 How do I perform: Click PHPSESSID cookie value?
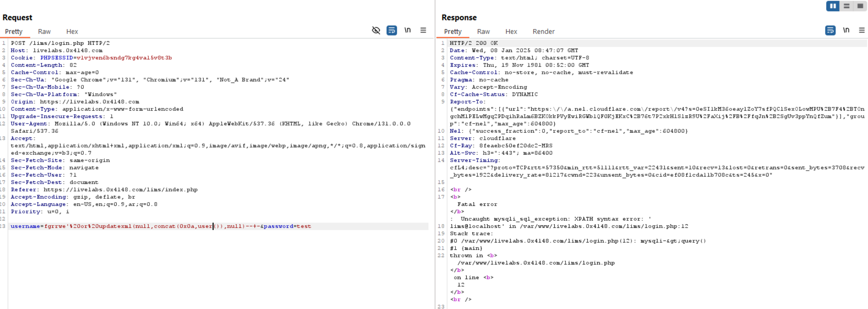coord(124,58)
